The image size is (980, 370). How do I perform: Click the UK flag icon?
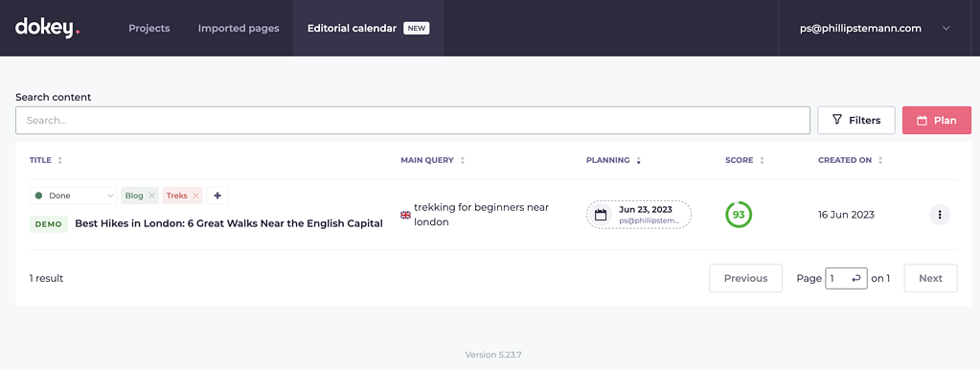click(x=405, y=215)
